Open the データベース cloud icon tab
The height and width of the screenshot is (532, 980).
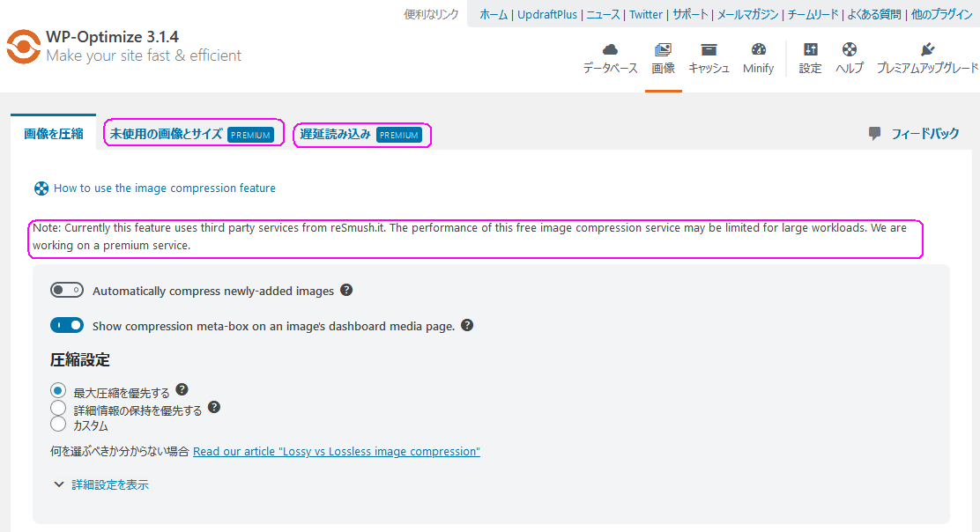coord(610,50)
